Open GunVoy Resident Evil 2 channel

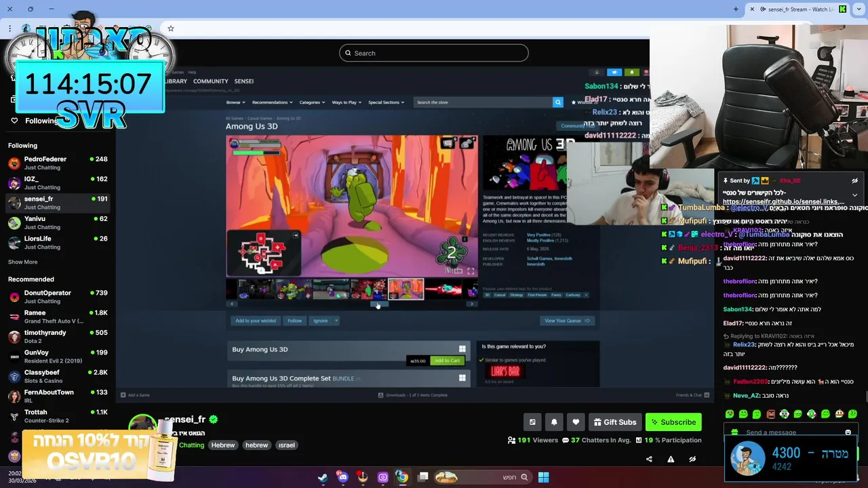[58, 357]
